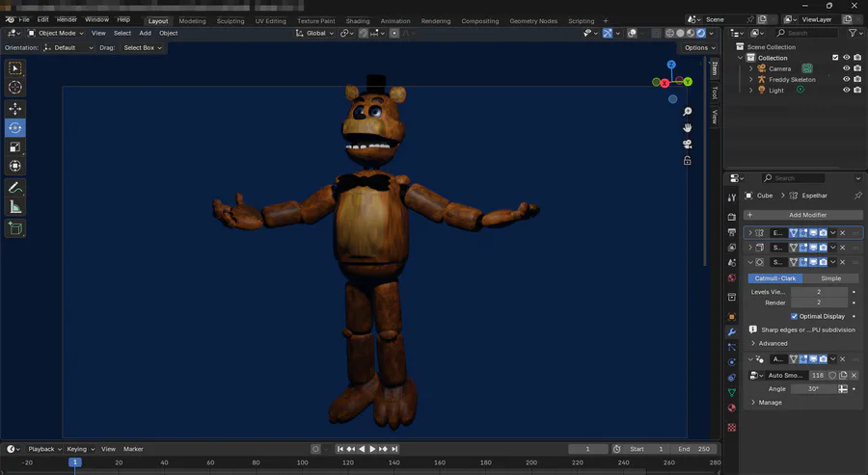868x475 pixels.
Task: Expand the Camera item in the outliner
Action: click(751, 68)
